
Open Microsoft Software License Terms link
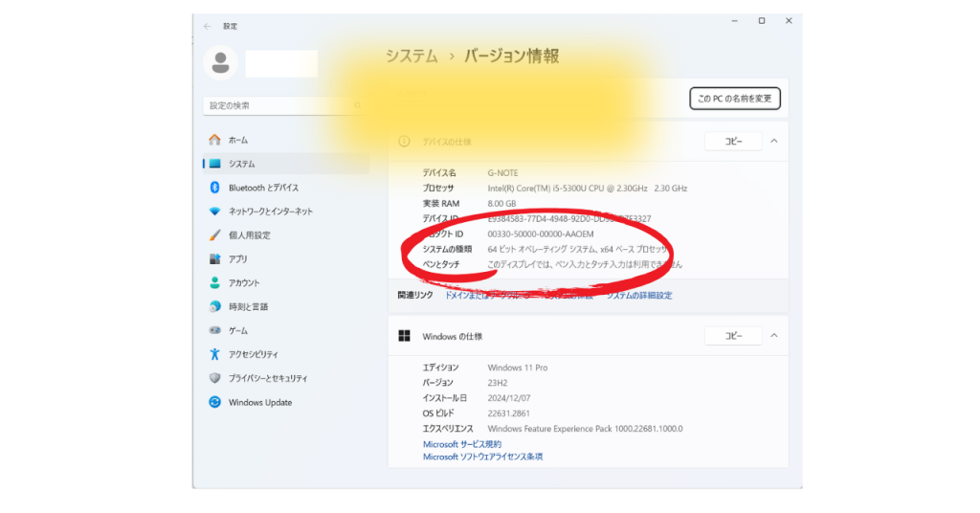coord(482,457)
